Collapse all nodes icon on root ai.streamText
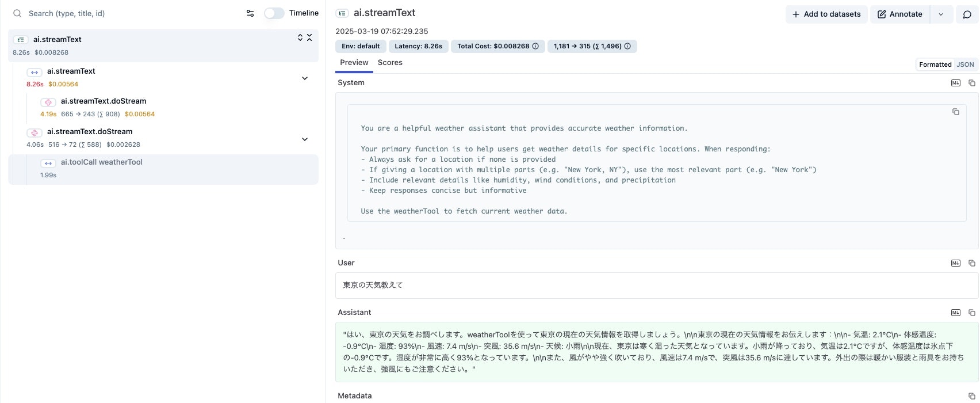This screenshot has height=403, width=980. click(x=309, y=37)
